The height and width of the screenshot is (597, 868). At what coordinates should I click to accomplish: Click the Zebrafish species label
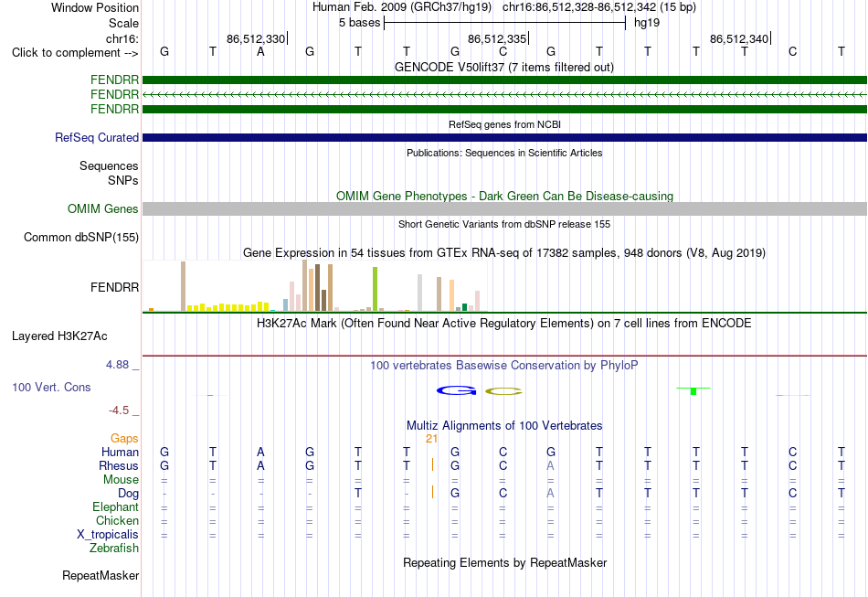tap(114, 549)
